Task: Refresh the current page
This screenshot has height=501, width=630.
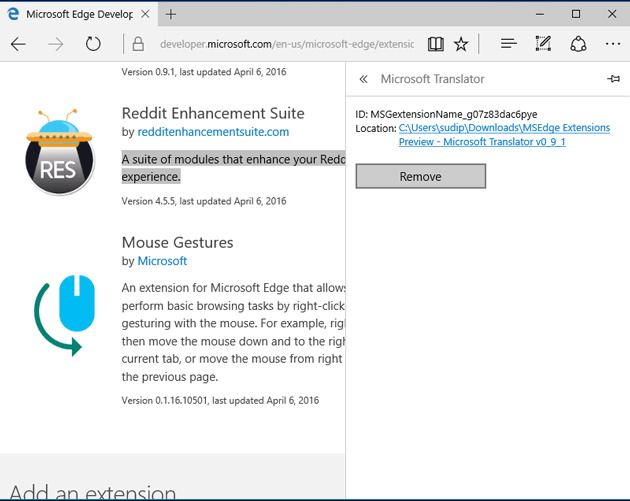Action: point(93,44)
